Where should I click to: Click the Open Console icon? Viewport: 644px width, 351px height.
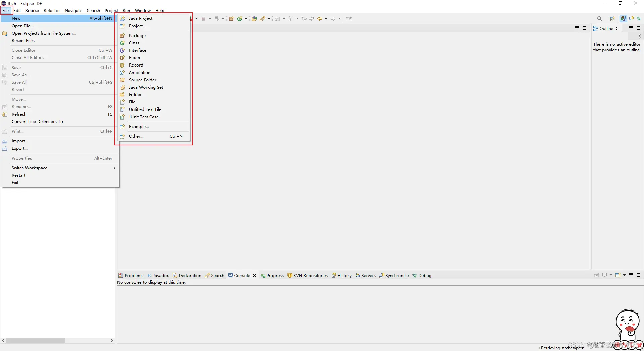[618, 275]
